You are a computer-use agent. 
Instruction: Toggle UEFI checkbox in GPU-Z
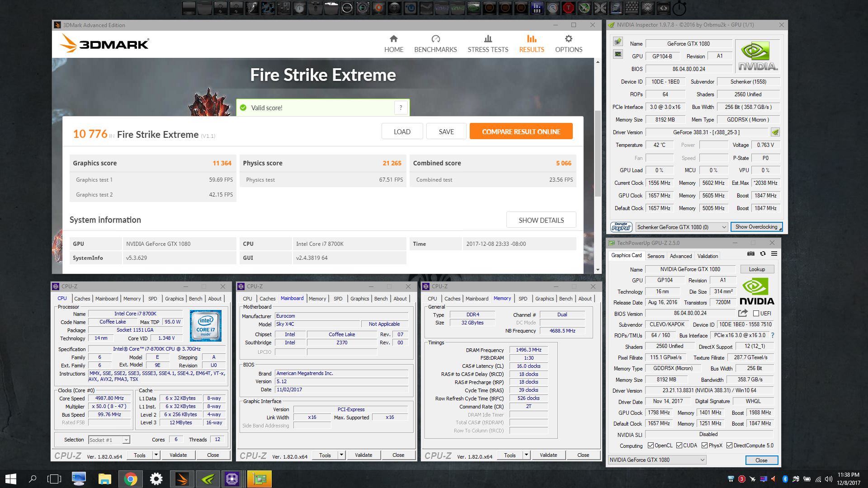click(x=756, y=313)
